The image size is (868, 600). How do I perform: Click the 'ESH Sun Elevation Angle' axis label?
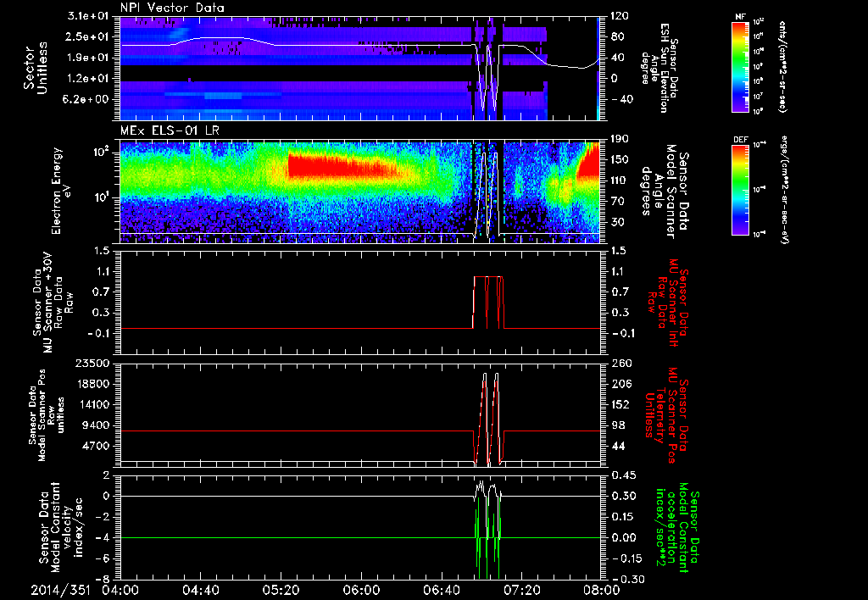point(665,68)
